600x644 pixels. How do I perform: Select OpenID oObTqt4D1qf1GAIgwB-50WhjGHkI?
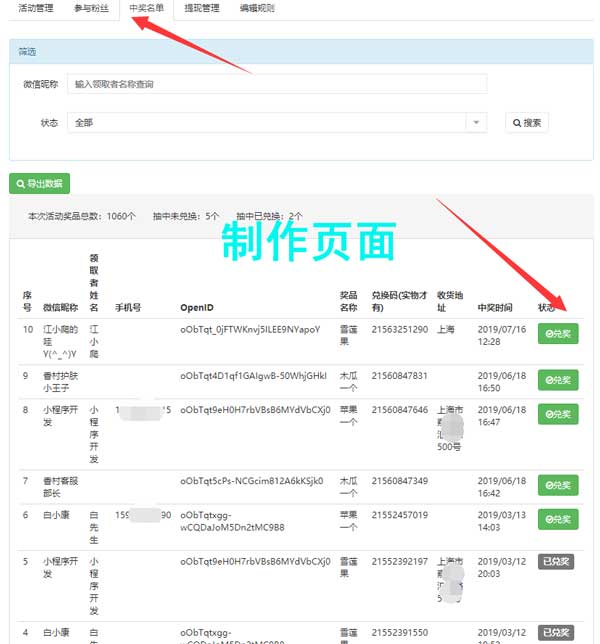[x=253, y=376]
